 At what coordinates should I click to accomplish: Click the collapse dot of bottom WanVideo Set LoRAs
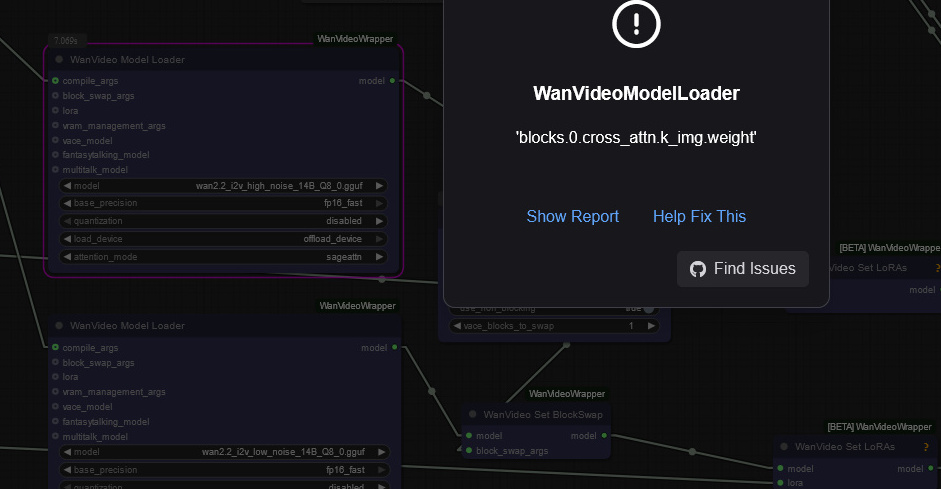click(784, 446)
